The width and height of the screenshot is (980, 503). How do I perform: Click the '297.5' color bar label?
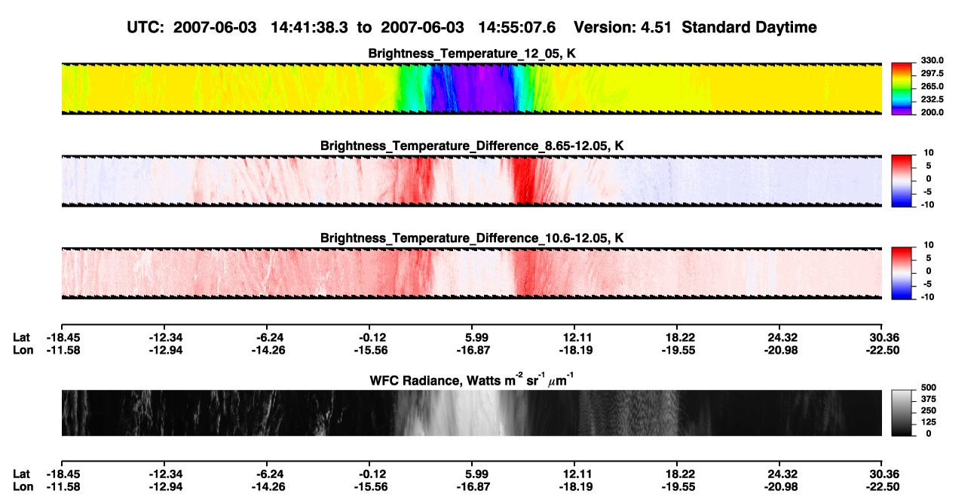pos(931,74)
